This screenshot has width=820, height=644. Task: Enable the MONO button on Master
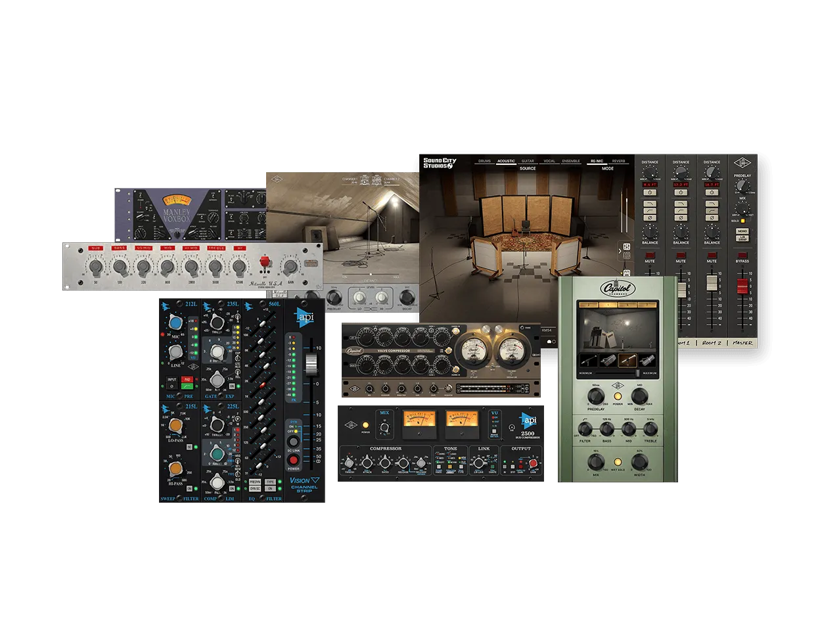742,231
